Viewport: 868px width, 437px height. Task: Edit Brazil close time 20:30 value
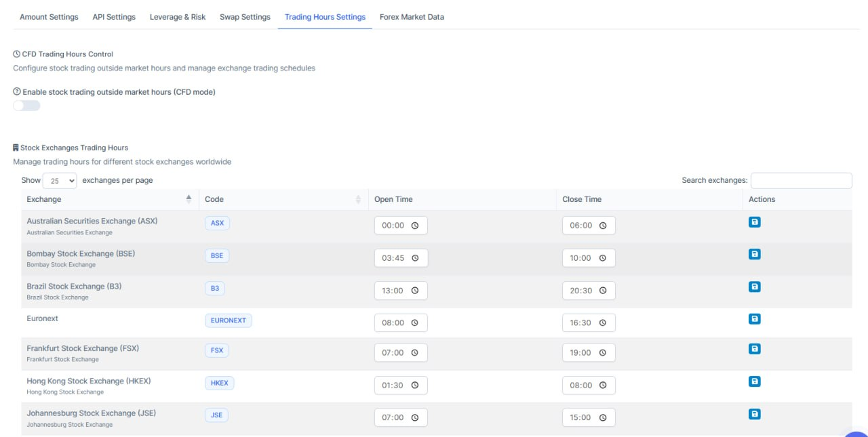coord(581,291)
